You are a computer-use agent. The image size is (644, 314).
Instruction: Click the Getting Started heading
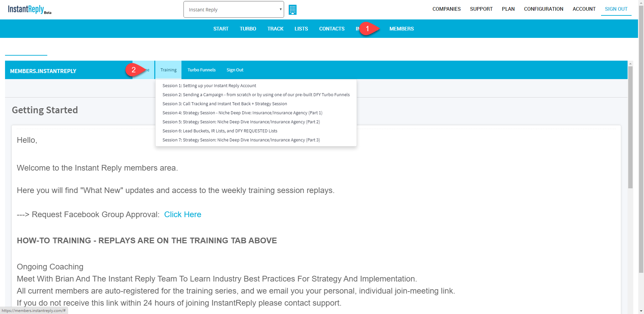(x=45, y=110)
